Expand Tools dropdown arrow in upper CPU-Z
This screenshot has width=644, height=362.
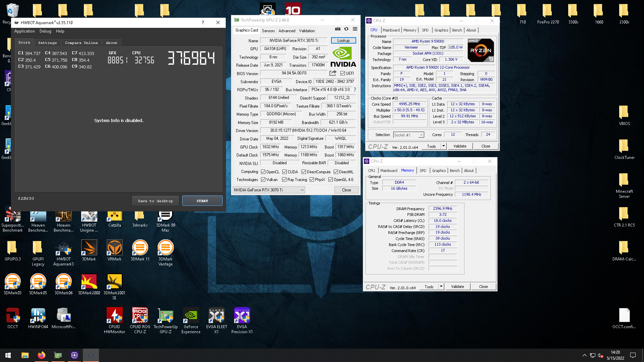click(x=443, y=146)
